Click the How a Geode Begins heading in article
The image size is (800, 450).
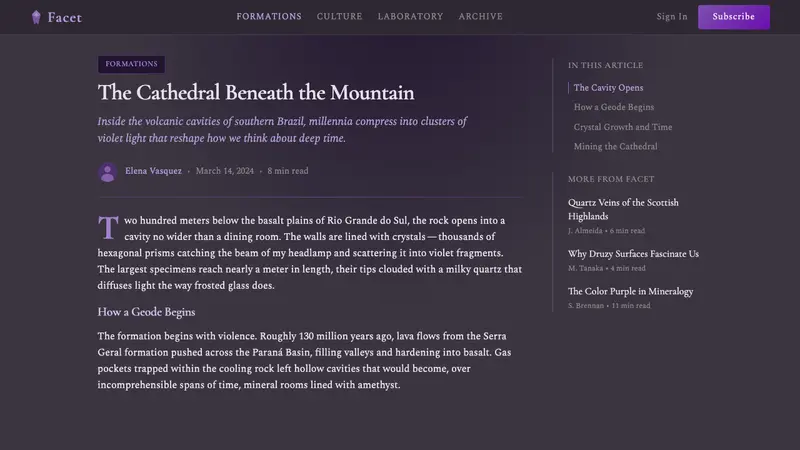click(x=146, y=312)
